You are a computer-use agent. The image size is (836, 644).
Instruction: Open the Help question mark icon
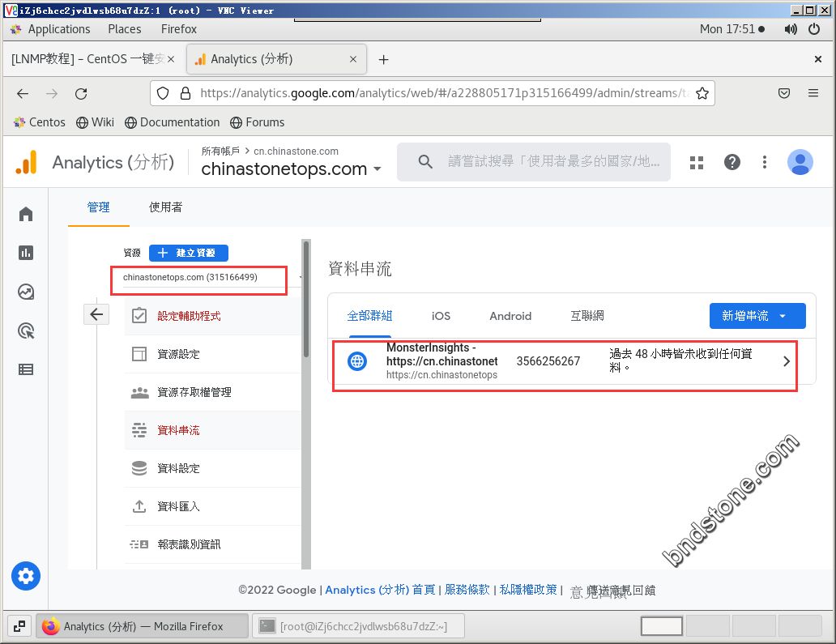(x=732, y=162)
